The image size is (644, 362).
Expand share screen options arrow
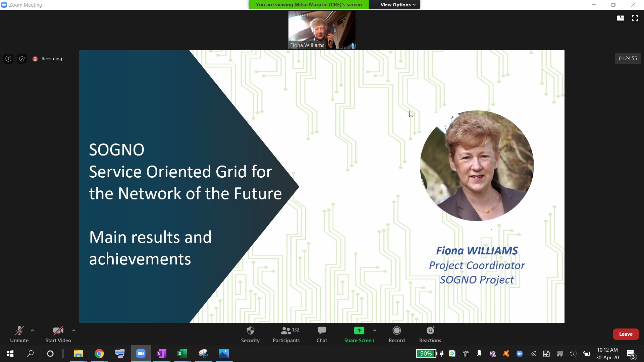(375, 330)
